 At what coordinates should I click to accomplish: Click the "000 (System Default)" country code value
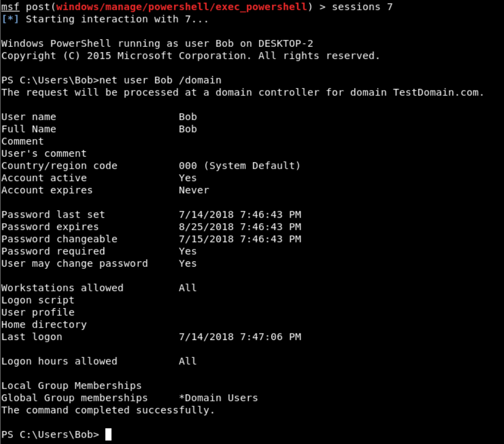click(x=240, y=166)
